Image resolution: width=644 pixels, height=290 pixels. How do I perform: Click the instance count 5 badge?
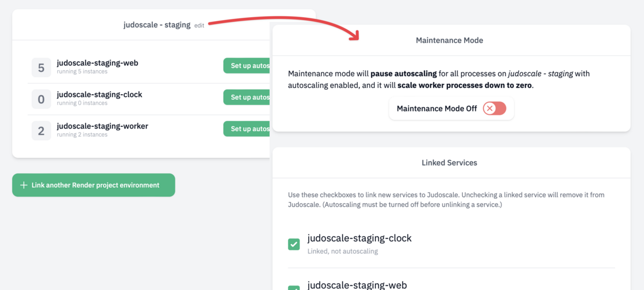click(41, 68)
